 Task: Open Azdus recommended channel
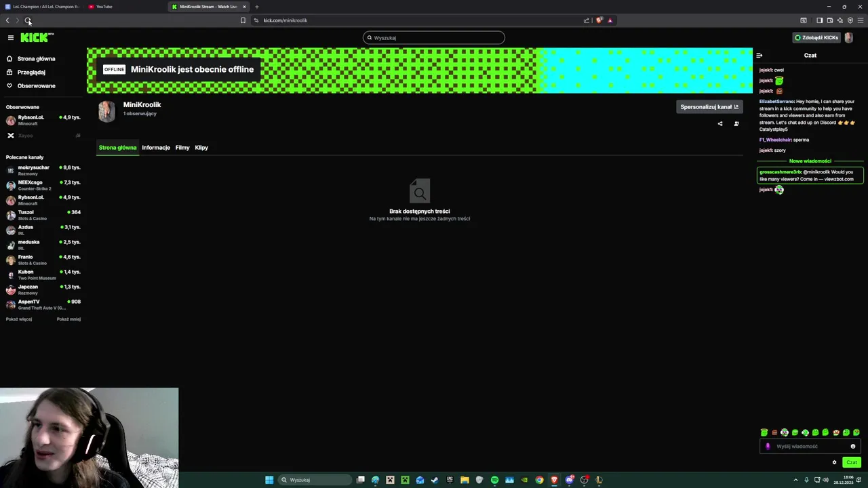[43, 230]
